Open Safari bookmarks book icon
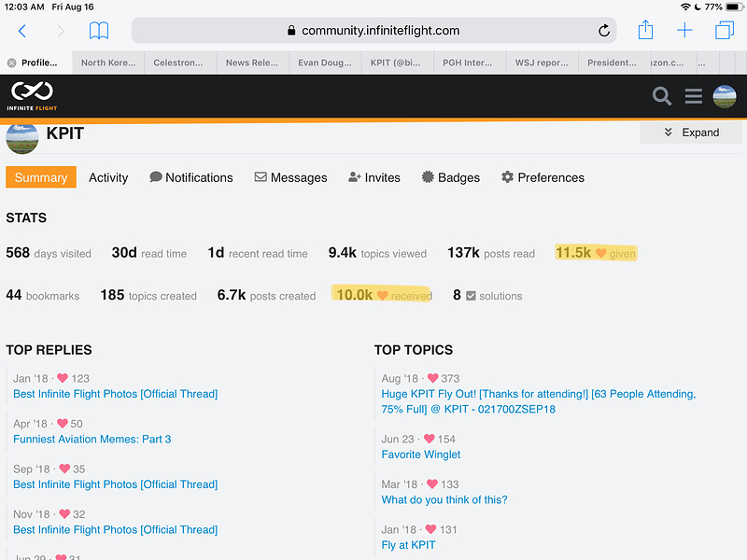This screenshot has height=560, width=747. [99, 31]
